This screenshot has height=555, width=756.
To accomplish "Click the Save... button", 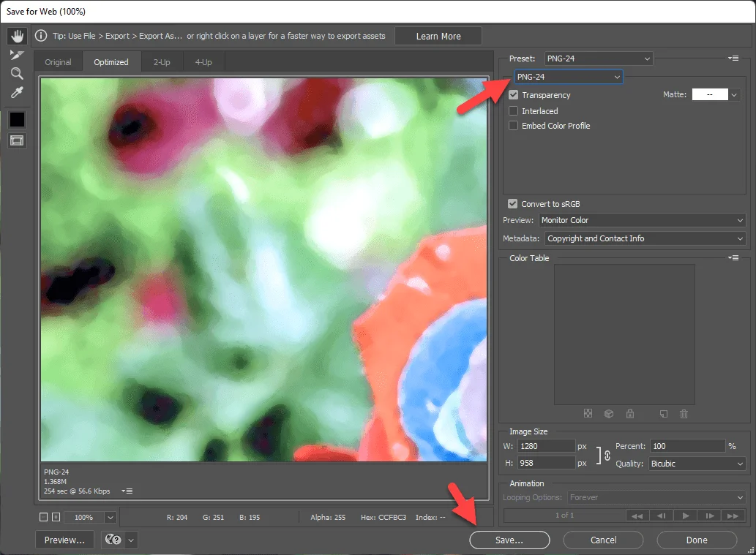I will point(509,540).
